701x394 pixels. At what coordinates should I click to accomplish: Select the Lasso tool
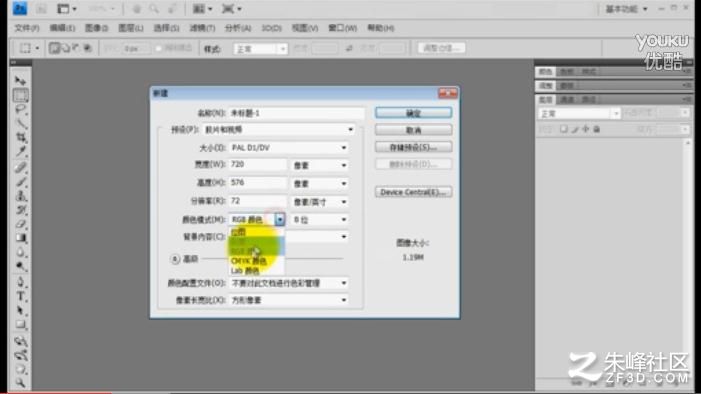point(21,109)
